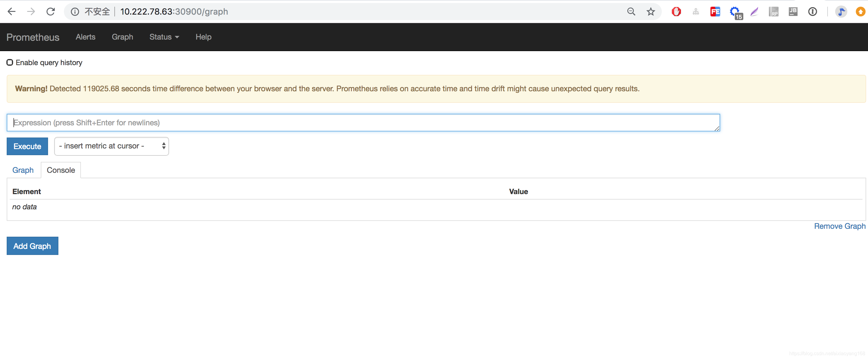Click the Add Graph button
The width and height of the screenshot is (868, 359).
coord(32,246)
